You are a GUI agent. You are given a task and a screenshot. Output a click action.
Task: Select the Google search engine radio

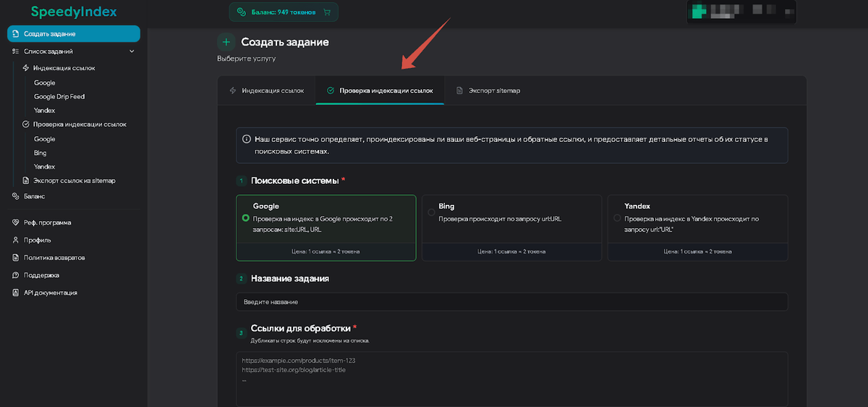[x=246, y=217]
